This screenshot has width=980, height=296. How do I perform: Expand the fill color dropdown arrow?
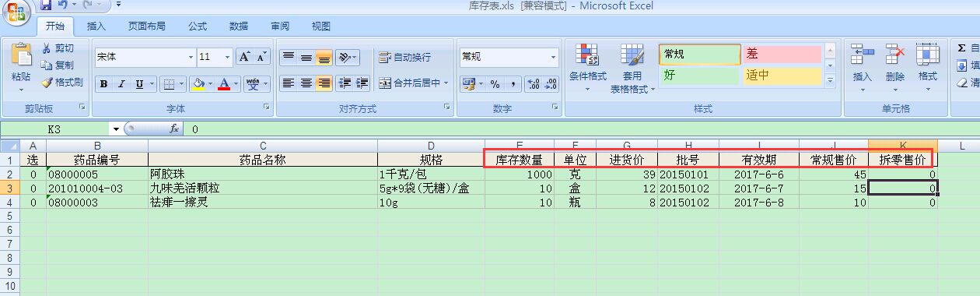[x=211, y=83]
